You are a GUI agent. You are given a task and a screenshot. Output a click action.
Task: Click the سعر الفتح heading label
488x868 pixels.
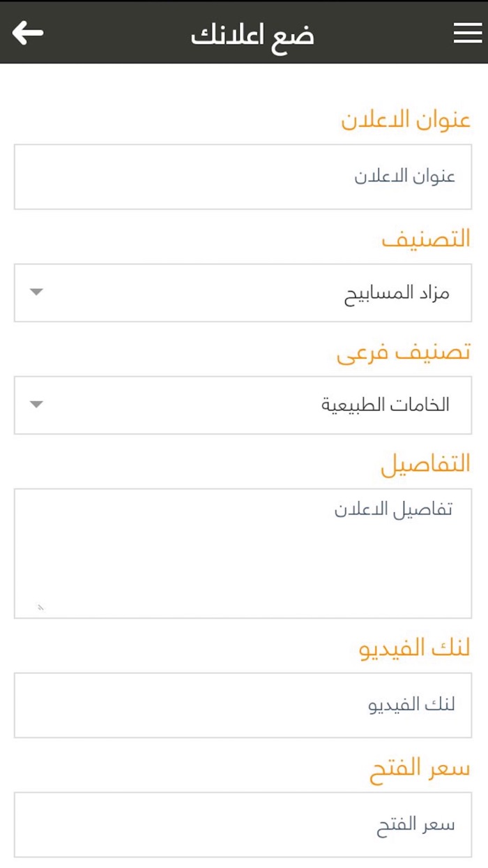point(418,768)
